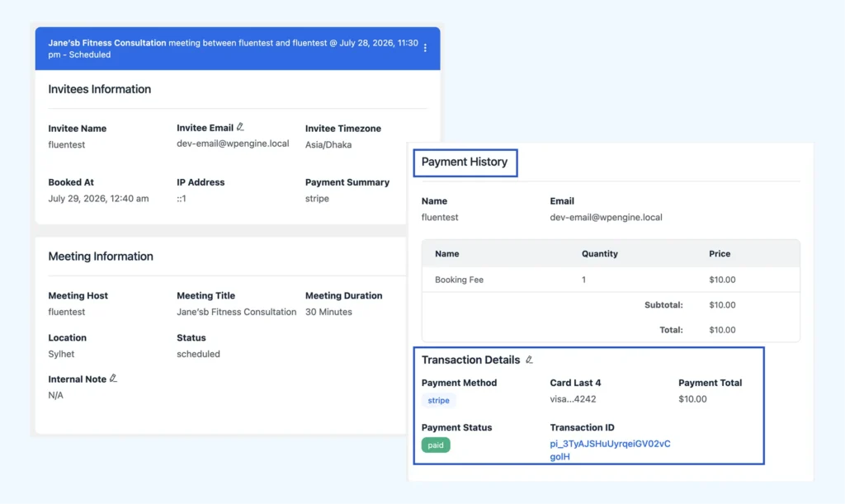Select the scheduled status value
The image size is (845, 504).
click(198, 354)
